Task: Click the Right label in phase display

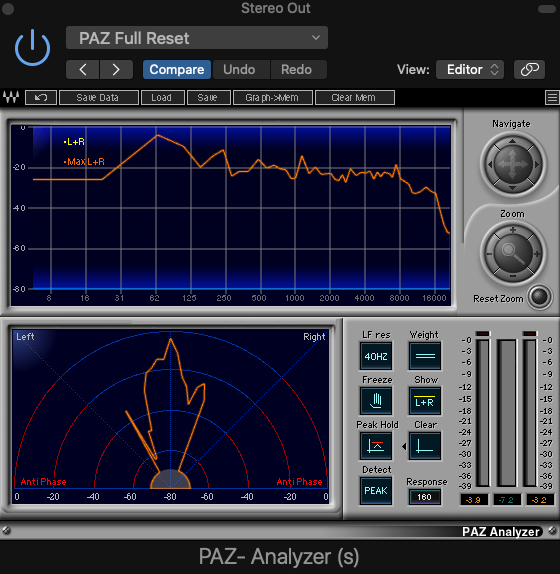Action: click(314, 337)
